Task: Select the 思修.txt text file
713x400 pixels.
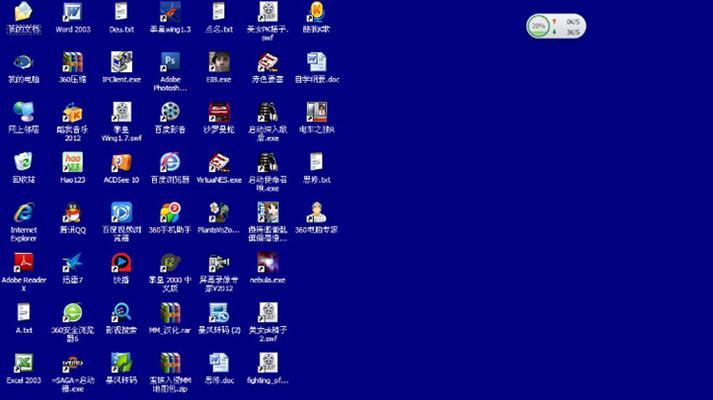Action: tap(316, 163)
